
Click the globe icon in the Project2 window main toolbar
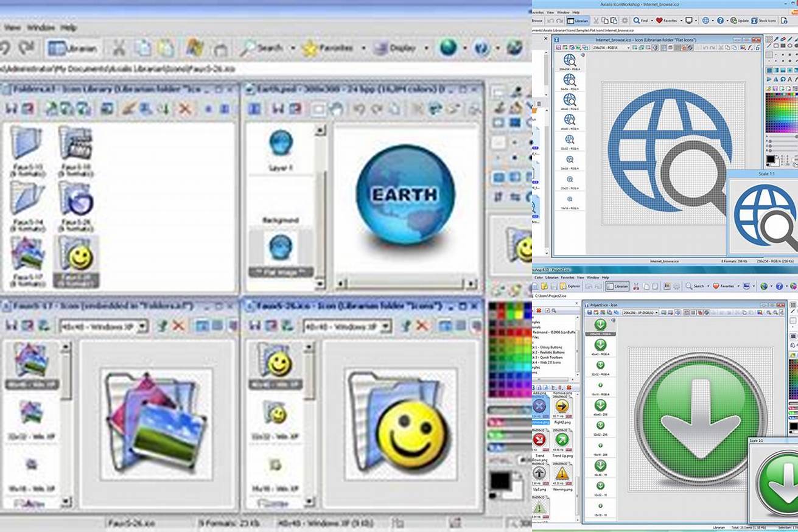(x=764, y=286)
